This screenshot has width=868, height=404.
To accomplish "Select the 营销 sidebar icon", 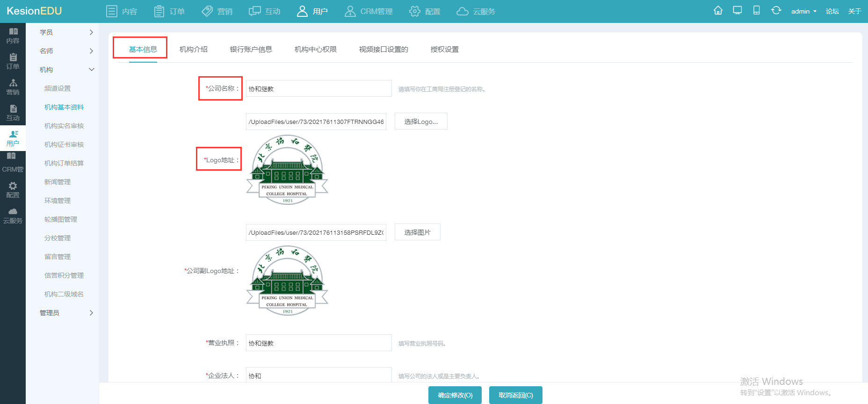I will pyautogui.click(x=13, y=87).
